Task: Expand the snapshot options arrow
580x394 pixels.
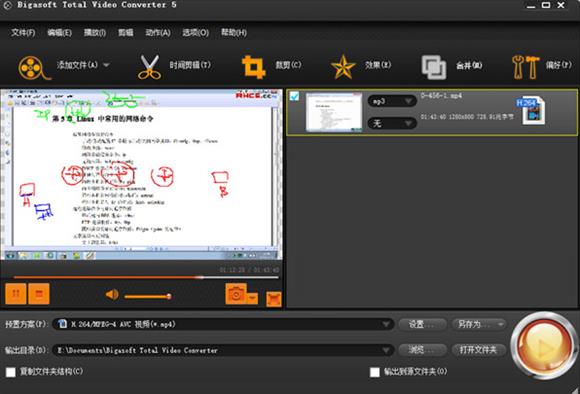Action: coord(252,298)
